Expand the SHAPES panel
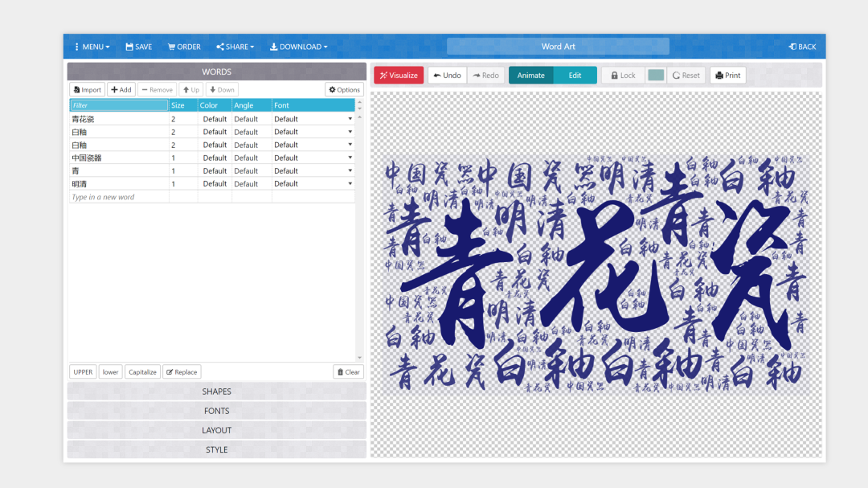 [x=216, y=392]
